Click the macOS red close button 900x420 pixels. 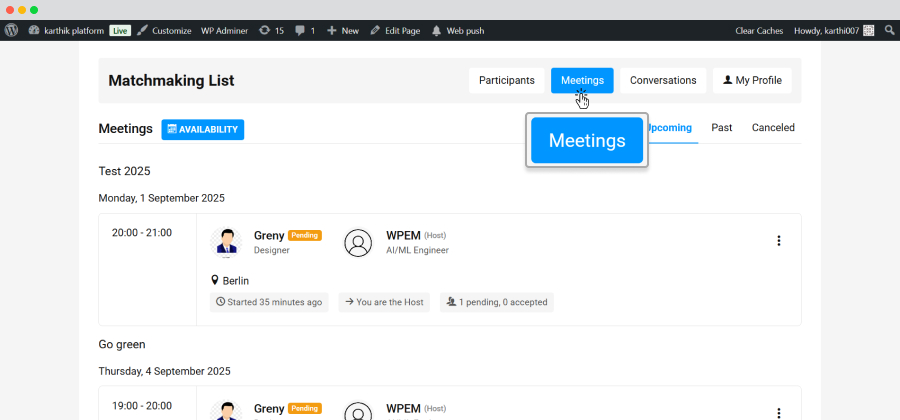point(10,10)
